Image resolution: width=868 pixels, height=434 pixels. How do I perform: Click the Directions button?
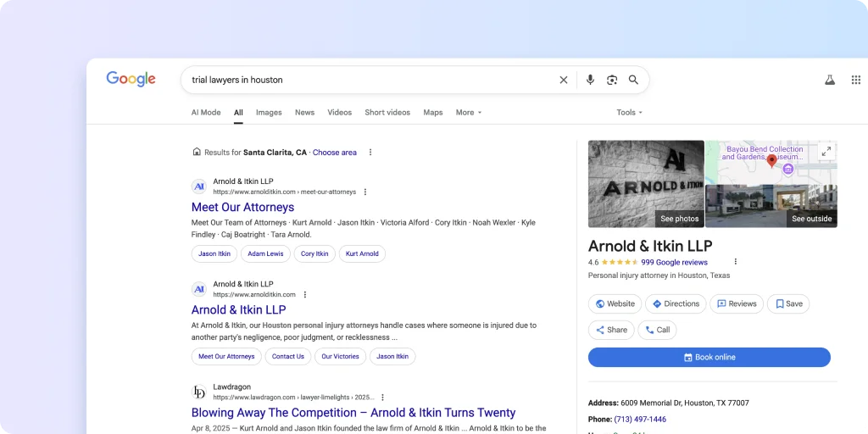pos(676,304)
